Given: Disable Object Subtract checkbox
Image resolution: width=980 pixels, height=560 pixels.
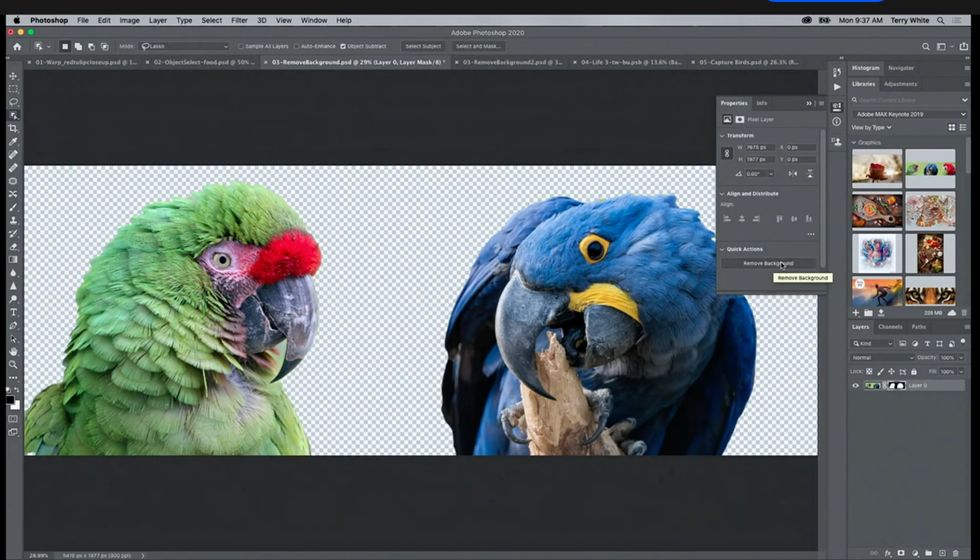Looking at the screenshot, I should (343, 47).
